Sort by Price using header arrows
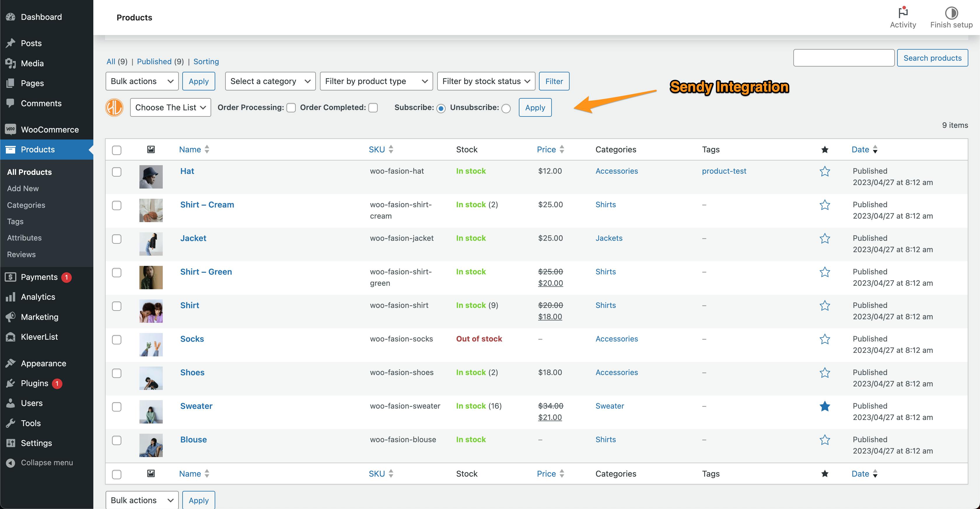This screenshot has height=509, width=980. (x=561, y=149)
